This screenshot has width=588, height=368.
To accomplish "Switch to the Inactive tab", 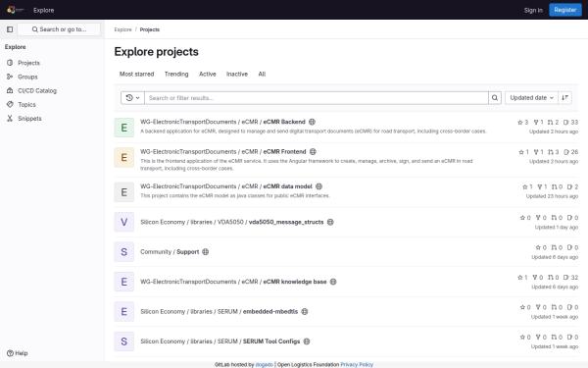I will point(237,74).
